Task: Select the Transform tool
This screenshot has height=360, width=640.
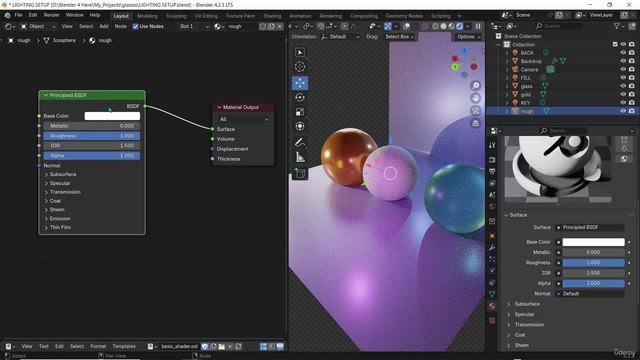Action: [x=300, y=126]
